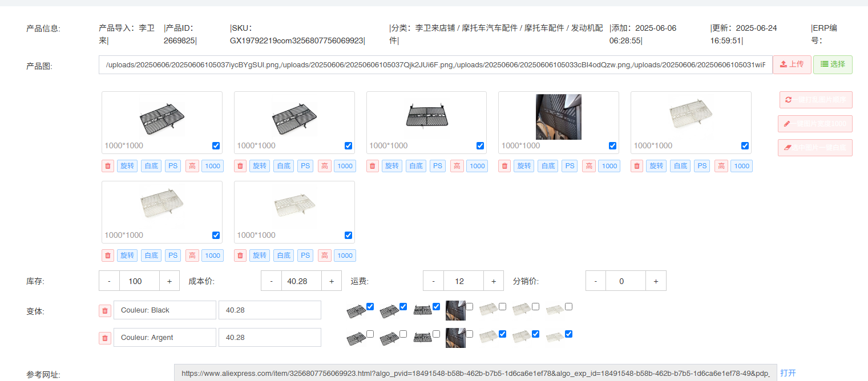The height and width of the screenshot is (381, 868).
Task: Click trash icon under the motorcycle photo image
Action: [x=504, y=166]
